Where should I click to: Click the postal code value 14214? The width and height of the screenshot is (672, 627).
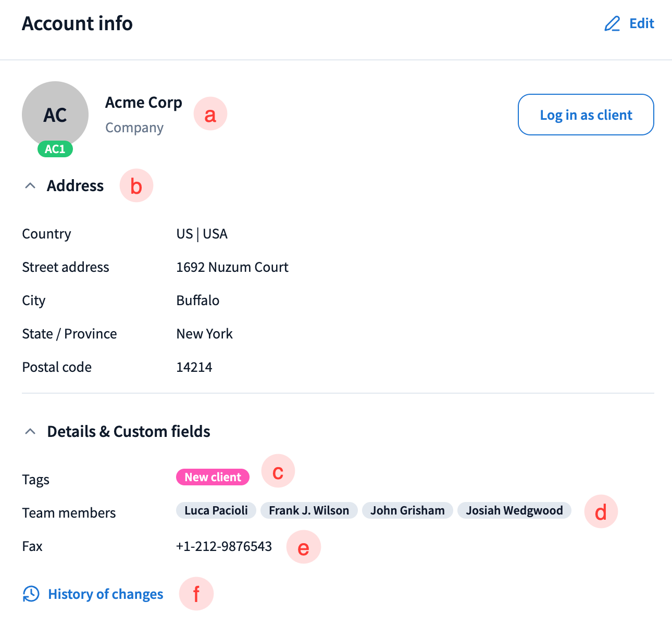pos(194,367)
